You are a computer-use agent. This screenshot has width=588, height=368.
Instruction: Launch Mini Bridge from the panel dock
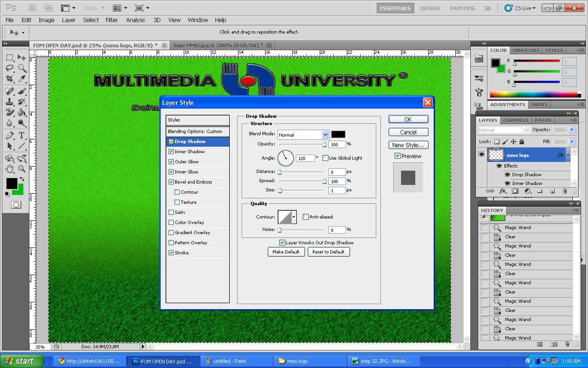tap(479, 58)
